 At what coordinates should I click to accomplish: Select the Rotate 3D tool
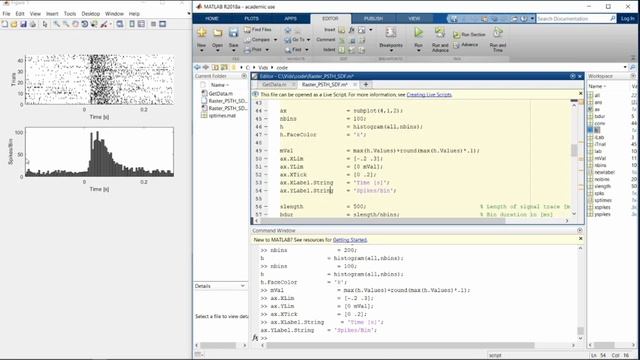tap(84, 24)
